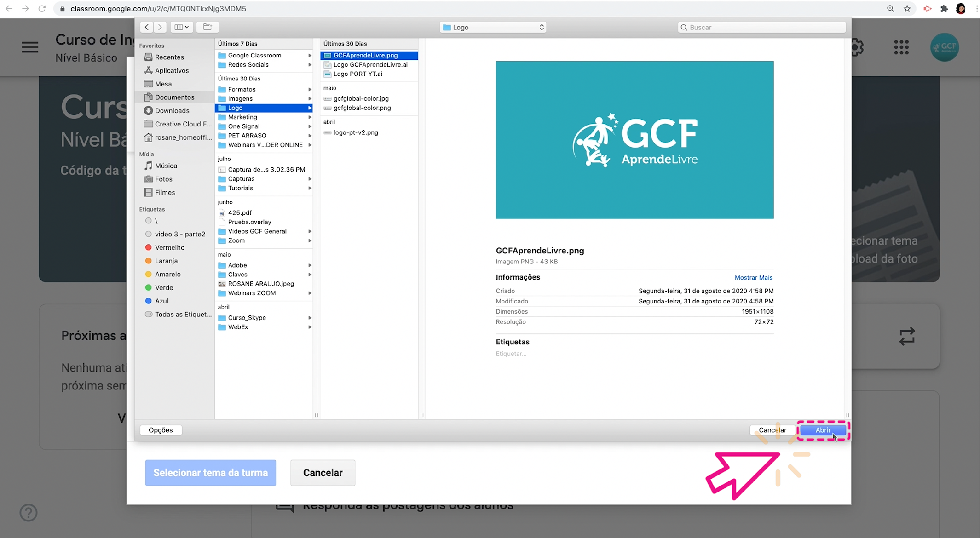Open the Logo location popup menu
980x538 pixels.
[493, 27]
